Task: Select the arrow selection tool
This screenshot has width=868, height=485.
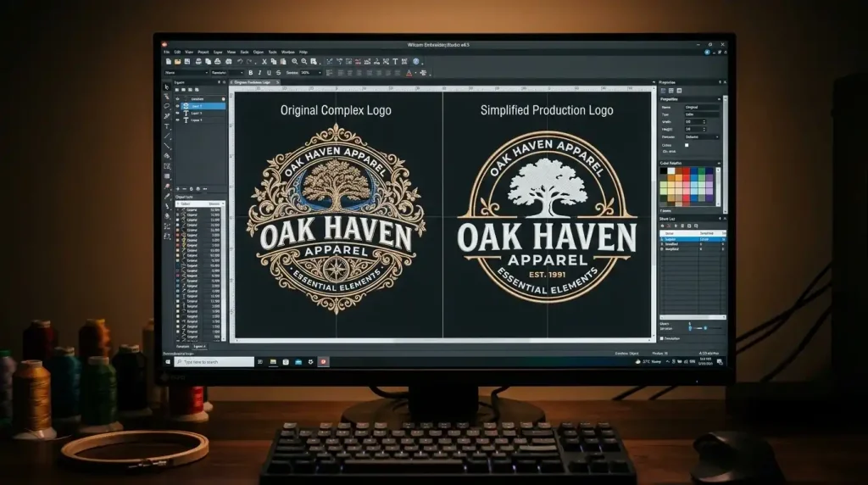Action: (167, 86)
